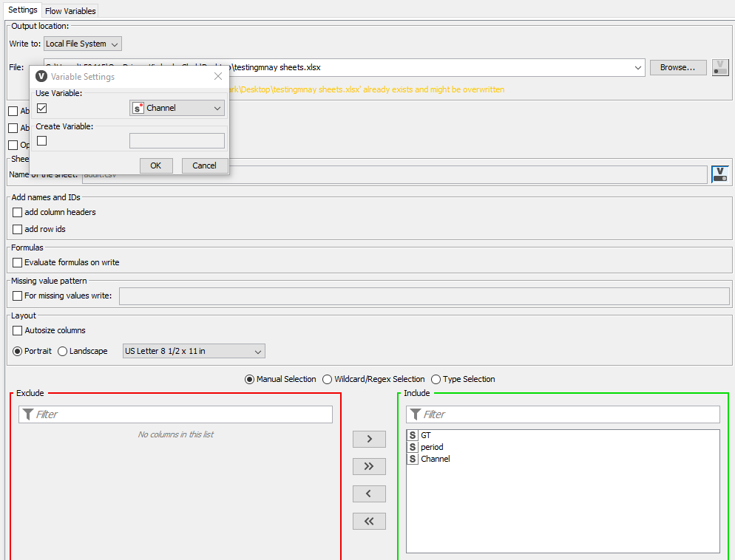Click the flow variable button beside the File field

[x=719, y=67]
